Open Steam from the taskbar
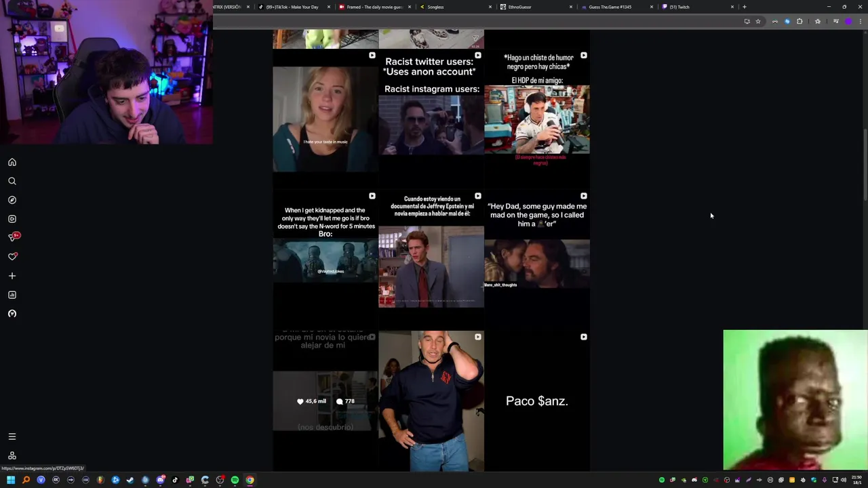This screenshot has height=488, width=868. (130, 480)
